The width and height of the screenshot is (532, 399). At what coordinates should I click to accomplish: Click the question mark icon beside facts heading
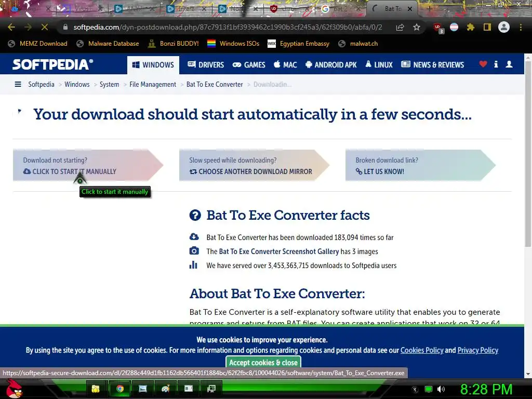[x=195, y=215]
